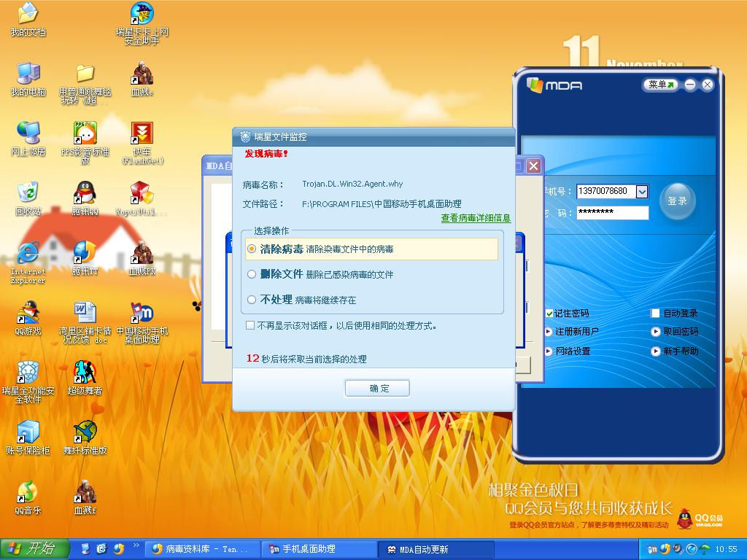Launch 快车 FlashGet shortcut
The width and height of the screenshot is (747, 560).
tap(142, 144)
